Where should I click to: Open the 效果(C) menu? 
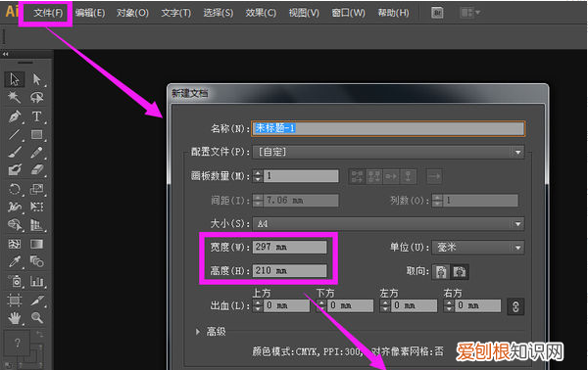[261, 13]
